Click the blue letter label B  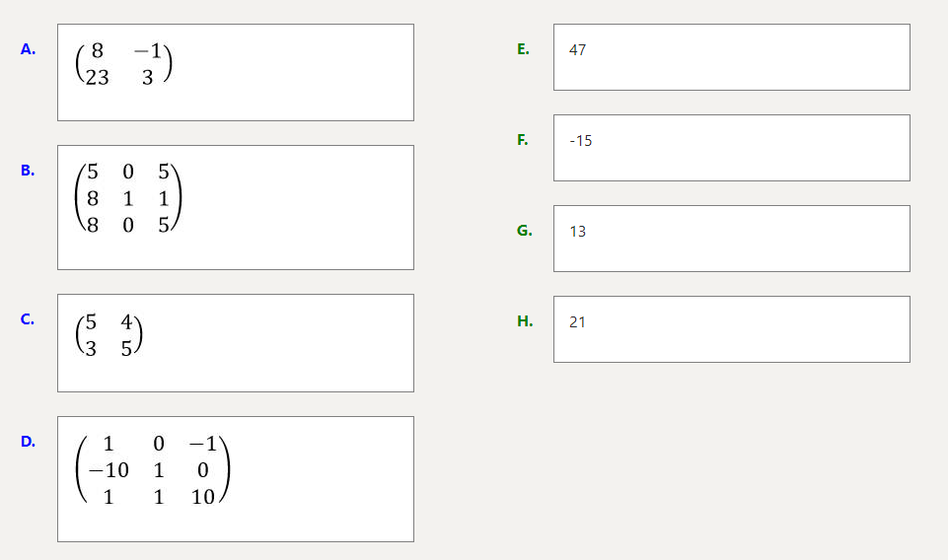pyautogui.click(x=28, y=171)
